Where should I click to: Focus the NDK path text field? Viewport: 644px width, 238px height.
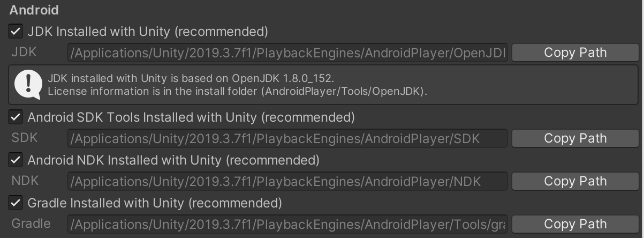click(x=287, y=181)
